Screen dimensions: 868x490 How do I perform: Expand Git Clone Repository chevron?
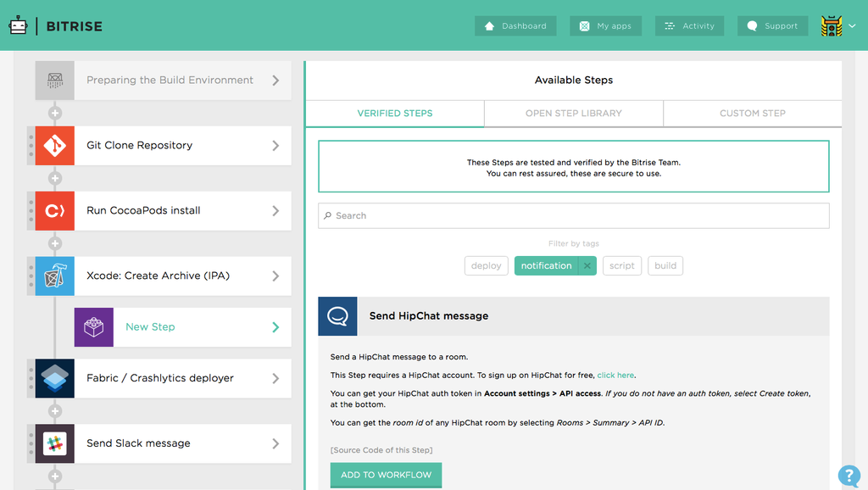pos(275,146)
